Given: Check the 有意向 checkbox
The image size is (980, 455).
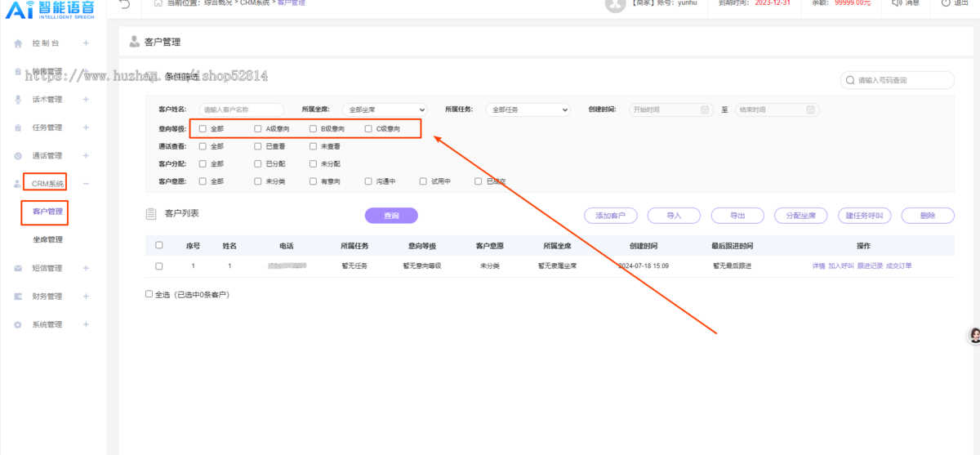Looking at the screenshot, I should point(313,181).
